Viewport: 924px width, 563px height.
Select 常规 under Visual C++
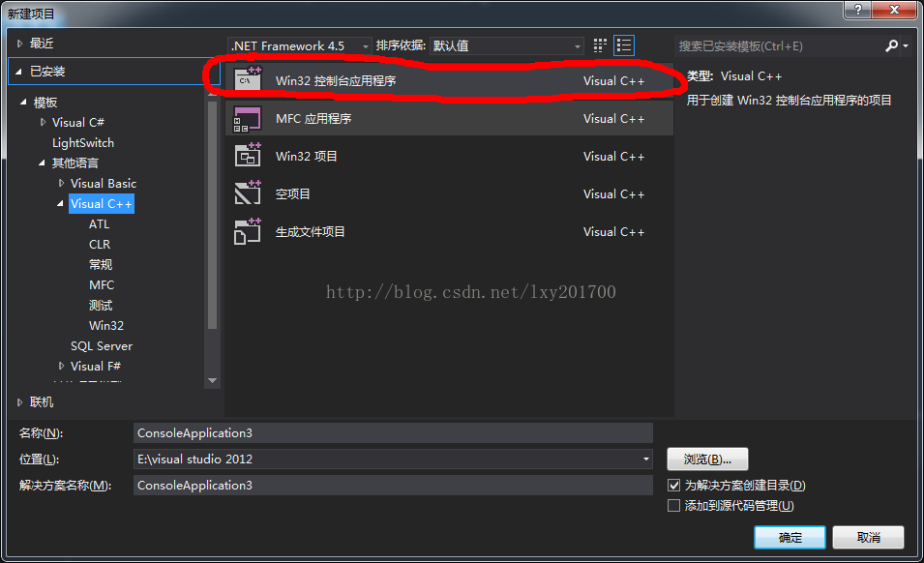click(x=101, y=264)
